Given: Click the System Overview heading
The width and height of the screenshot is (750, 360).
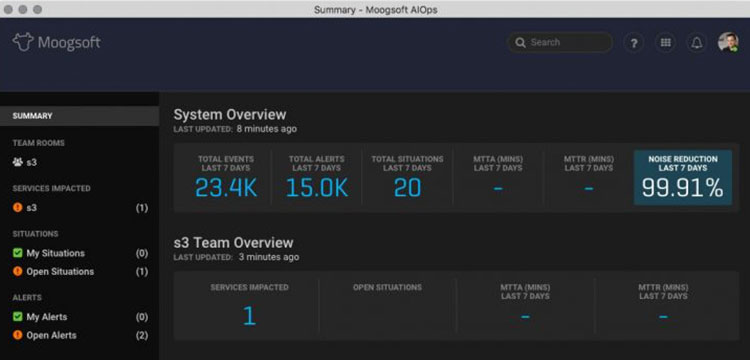Looking at the screenshot, I should pos(230,115).
